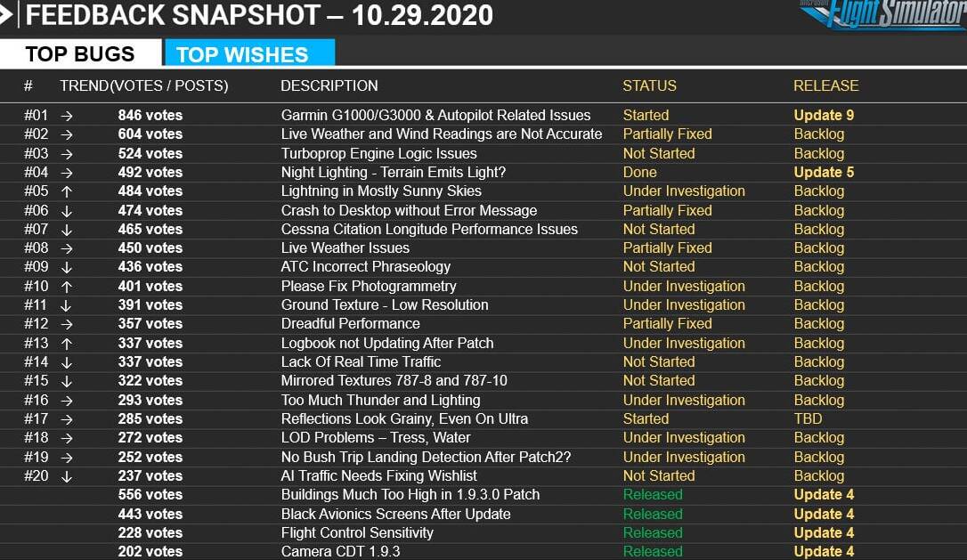
Task: Click the up arrow in row #05
Action: click(67, 191)
